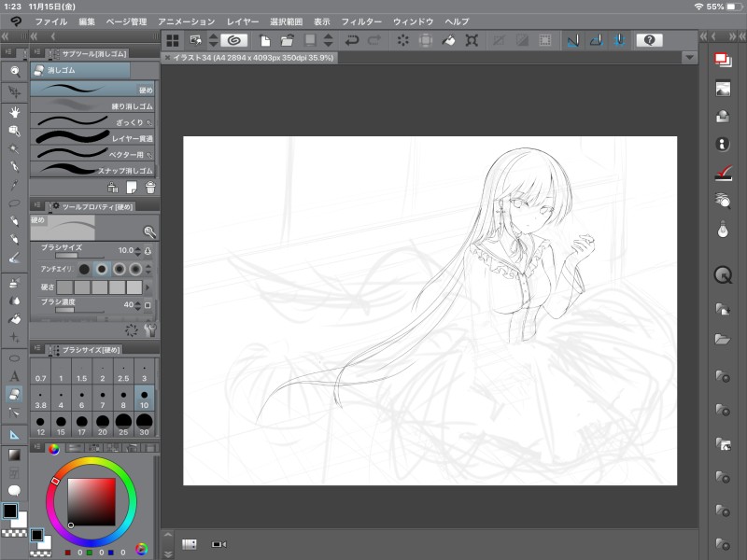747x560 pixels.
Task: Set anti-aliasing to weak
Action: coord(102,269)
